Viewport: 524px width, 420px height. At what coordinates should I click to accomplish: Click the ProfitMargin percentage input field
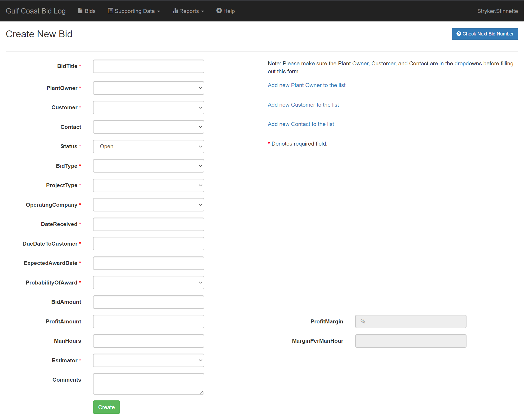[411, 321]
